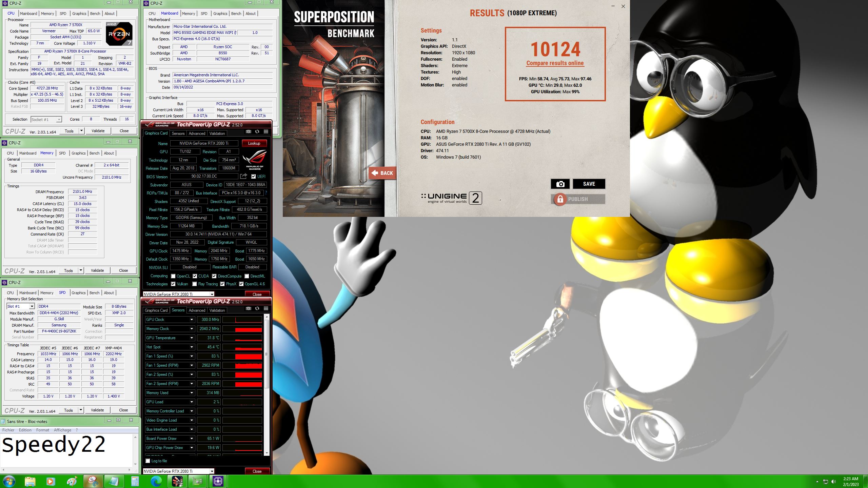Expand the Board Power Draw sensor dropdown
Image resolution: width=868 pixels, height=488 pixels.
[x=192, y=439]
